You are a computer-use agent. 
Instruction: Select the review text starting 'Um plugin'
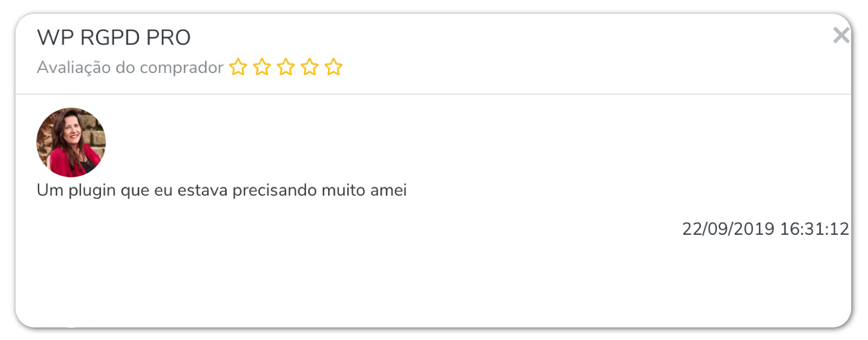tap(222, 190)
